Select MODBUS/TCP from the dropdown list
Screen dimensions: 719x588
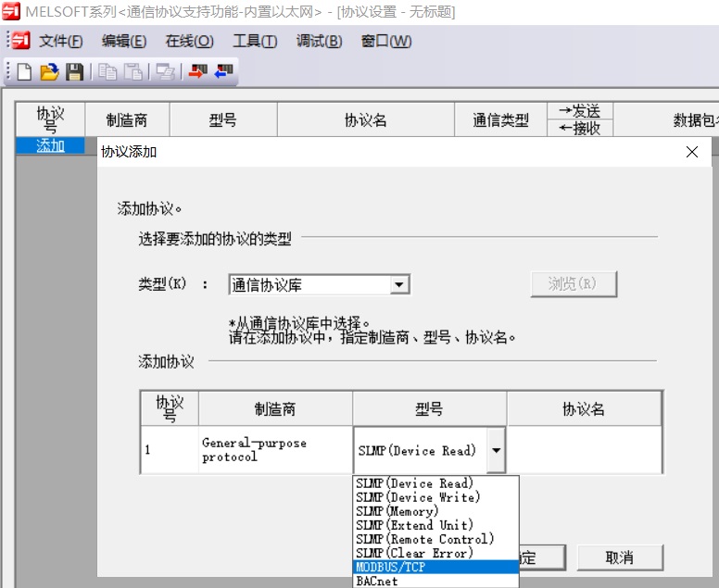tap(435, 567)
